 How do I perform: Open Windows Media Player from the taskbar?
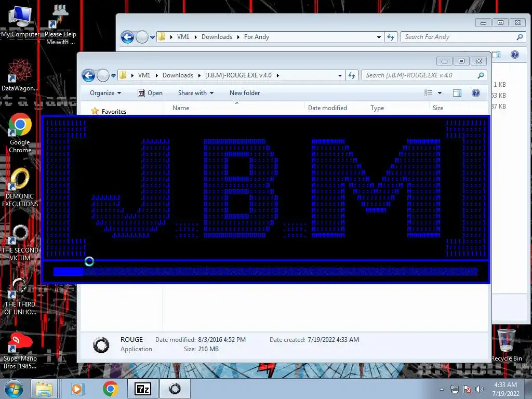pos(77,389)
